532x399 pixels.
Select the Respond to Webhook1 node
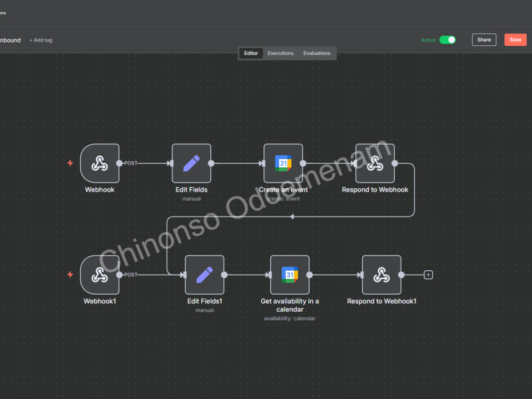[381, 275]
